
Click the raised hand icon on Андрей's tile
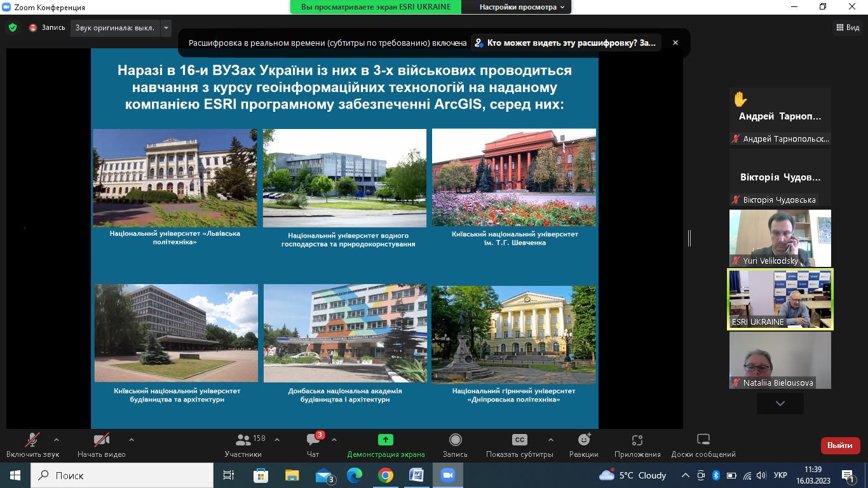[740, 99]
